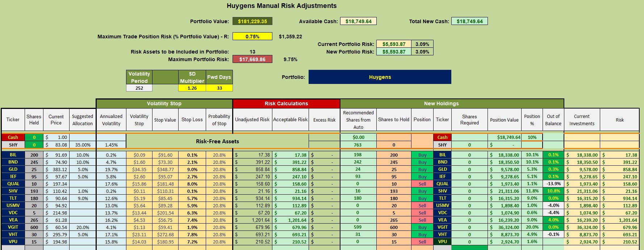The height and width of the screenshot is (250, 644).
Task: Click USMV unadjusted risk 112.89
Action: (x=252, y=205)
